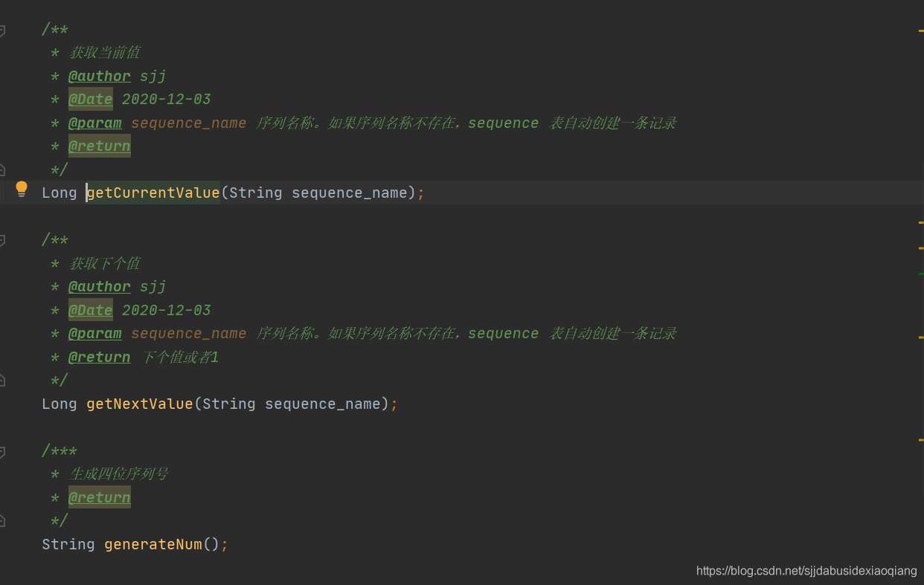Click date 2020-12-03 in getCurrentValue Javadoc

167,100
